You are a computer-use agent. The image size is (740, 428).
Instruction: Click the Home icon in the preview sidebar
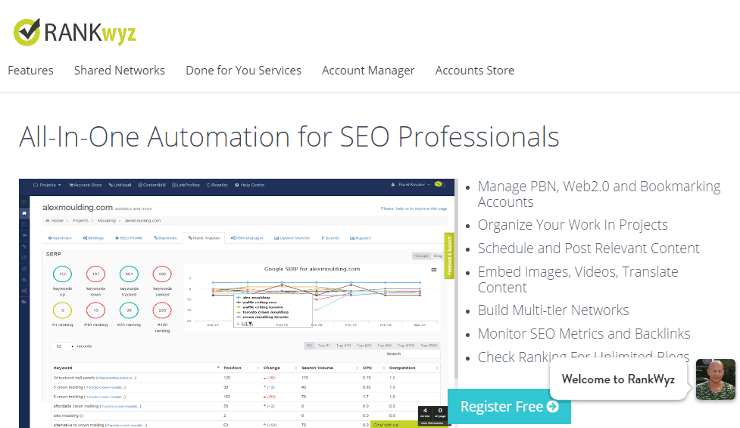click(x=24, y=213)
